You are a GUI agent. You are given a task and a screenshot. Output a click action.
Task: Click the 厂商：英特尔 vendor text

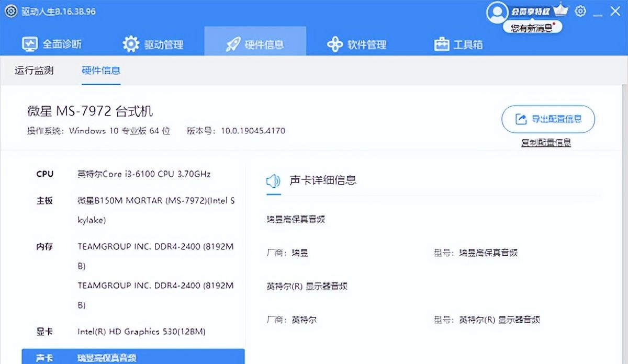point(291,320)
